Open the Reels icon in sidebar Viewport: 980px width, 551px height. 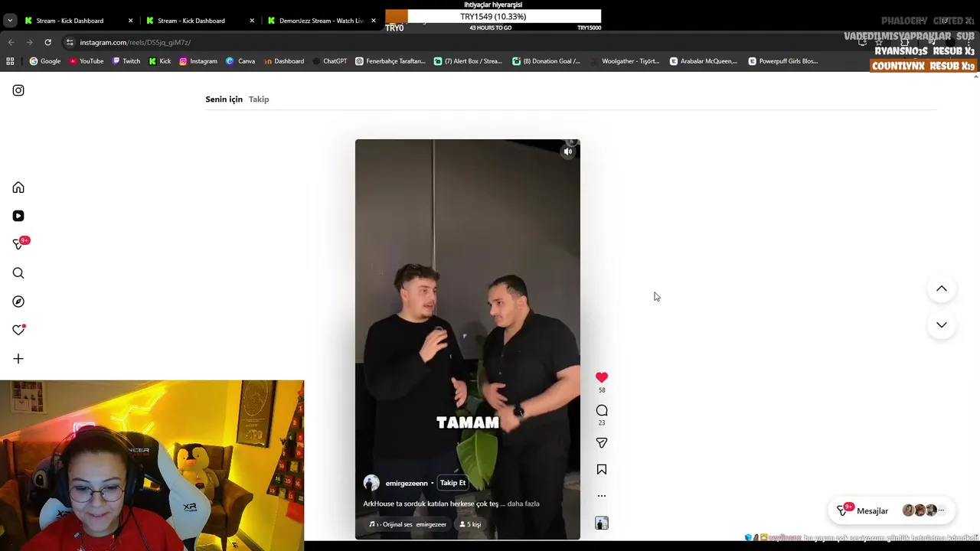pyautogui.click(x=18, y=216)
